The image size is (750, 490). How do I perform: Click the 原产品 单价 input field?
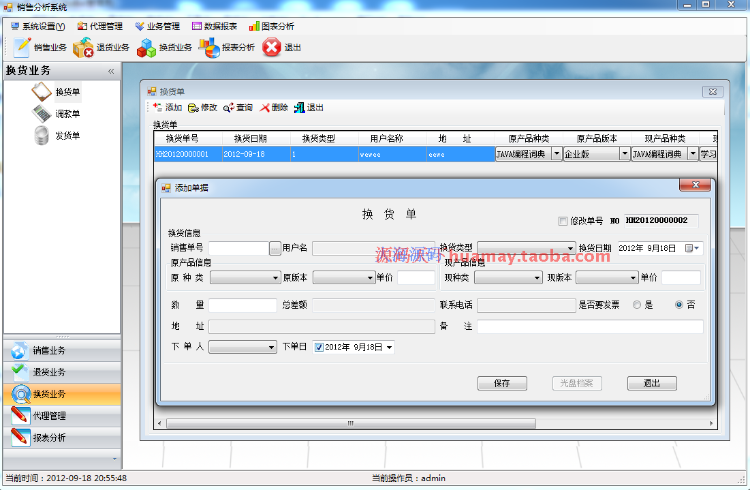(416, 278)
